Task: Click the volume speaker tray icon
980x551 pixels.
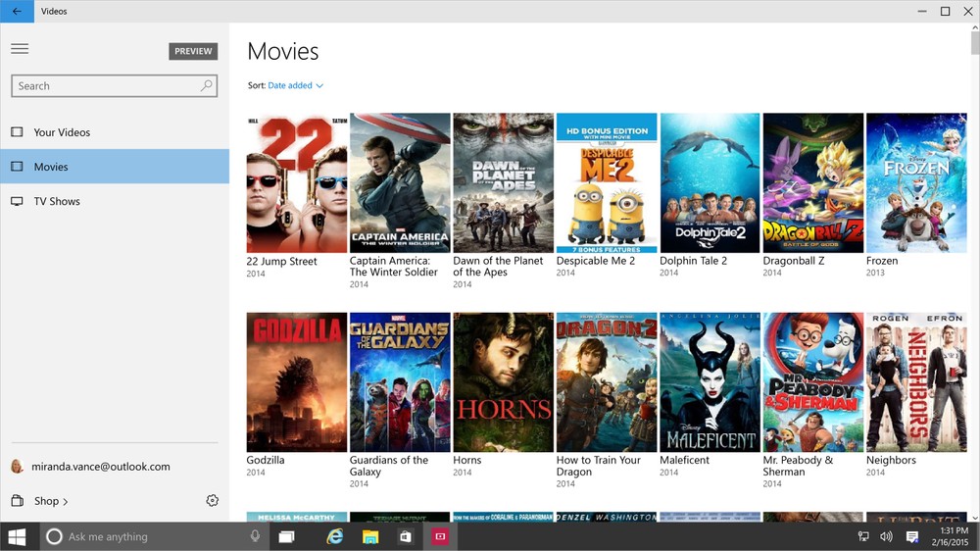Action: [886, 536]
